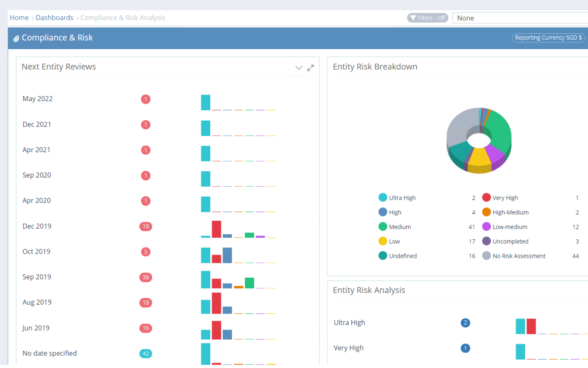588x368 pixels.
Task: Toggle the Filters - Off button
Action: click(x=427, y=18)
